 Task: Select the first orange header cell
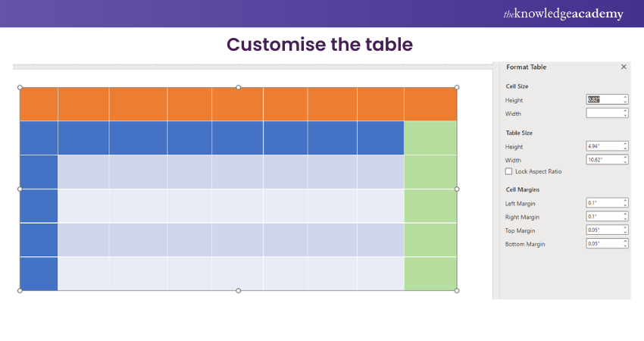(x=39, y=104)
